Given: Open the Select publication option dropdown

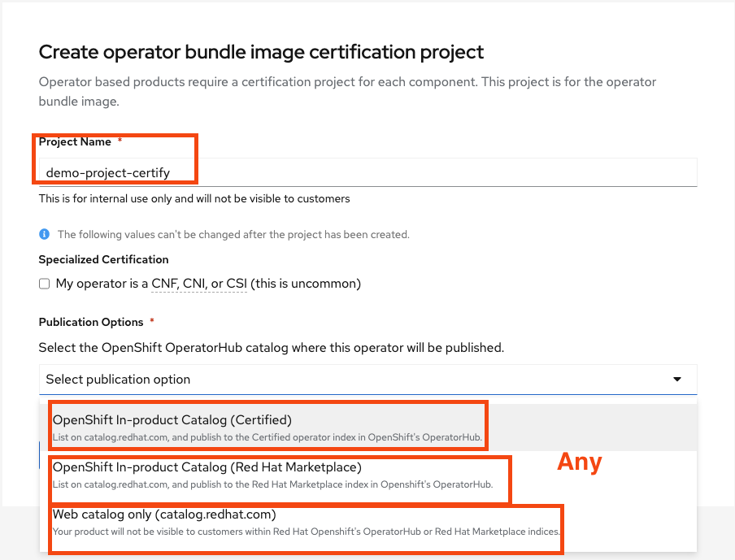Looking at the screenshot, I should (x=368, y=379).
